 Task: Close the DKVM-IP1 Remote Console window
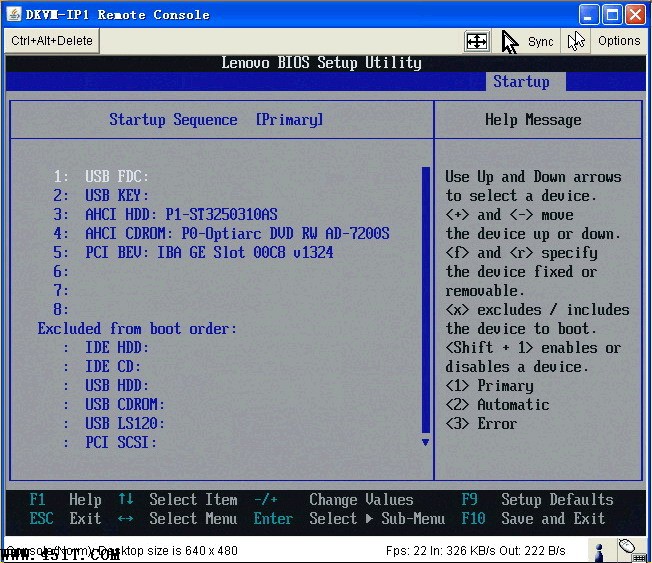click(x=636, y=15)
